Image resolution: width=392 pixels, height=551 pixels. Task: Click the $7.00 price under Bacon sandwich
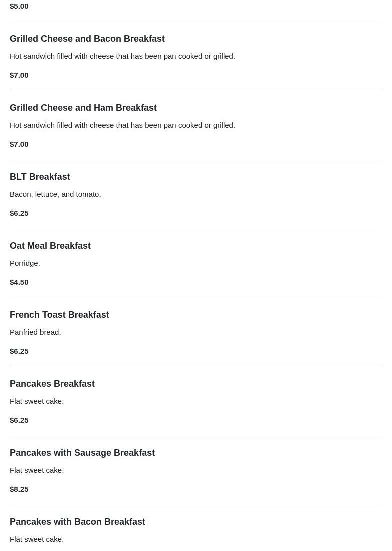(x=19, y=75)
